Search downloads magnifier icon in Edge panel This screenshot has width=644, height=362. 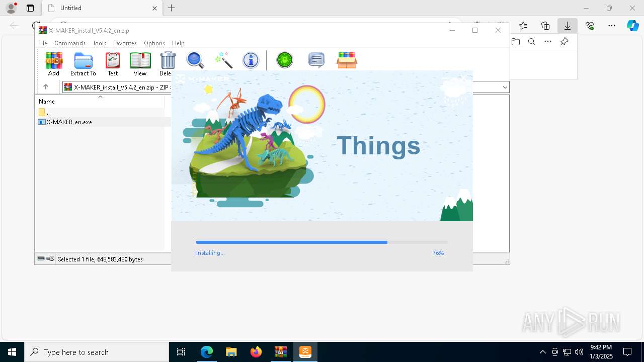[x=532, y=42]
